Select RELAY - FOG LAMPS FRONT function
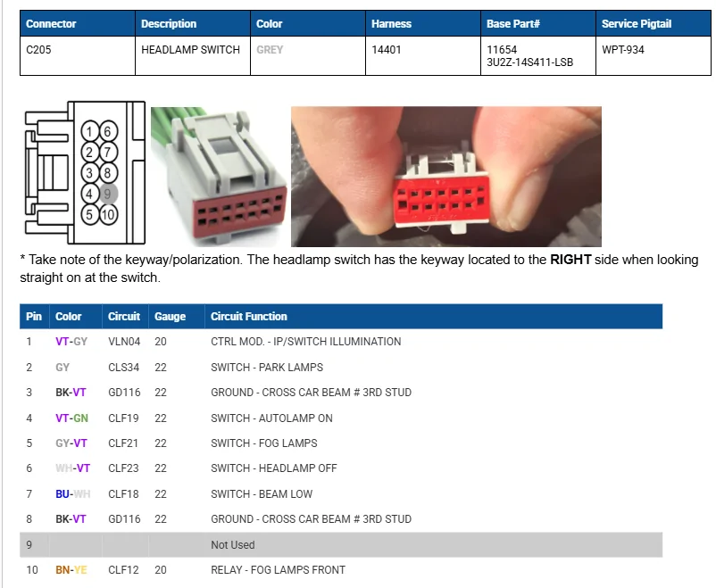Image resolution: width=716 pixels, height=588 pixels. (x=278, y=570)
